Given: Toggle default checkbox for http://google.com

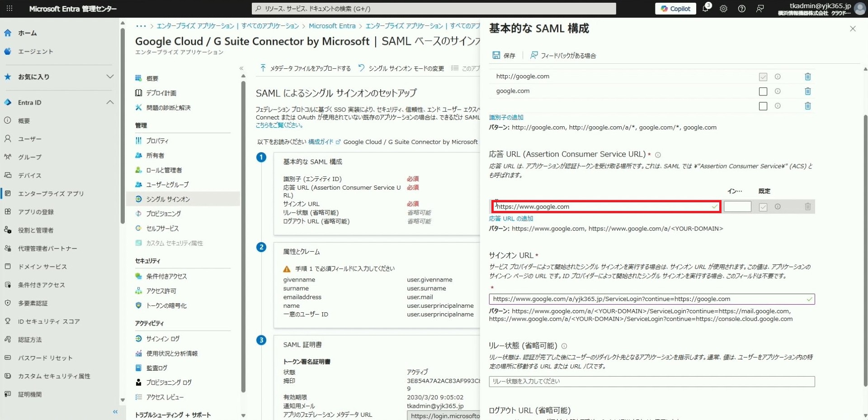Looking at the screenshot, I should [x=763, y=77].
